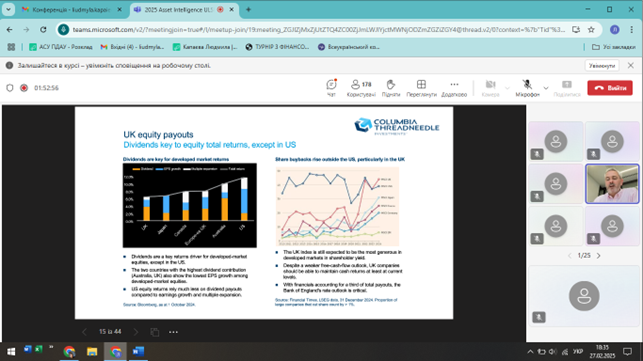
Task: Open slide more options ellipsis below presentation
Action: (x=173, y=332)
